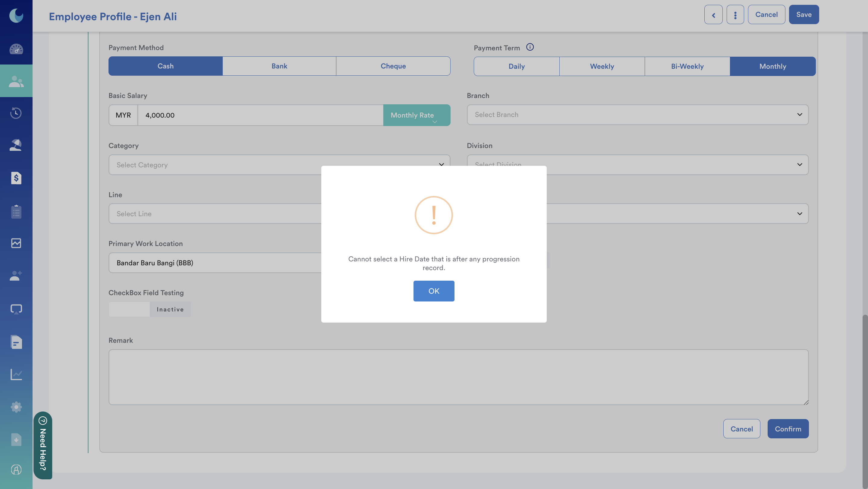Toggle the CheckBox Field Testing Inactive switch
Image resolution: width=868 pixels, height=489 pixels.
(x=150, y=309)
